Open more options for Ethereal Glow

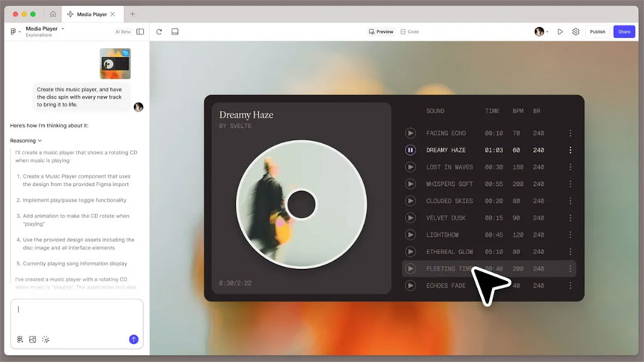[570, 252]
